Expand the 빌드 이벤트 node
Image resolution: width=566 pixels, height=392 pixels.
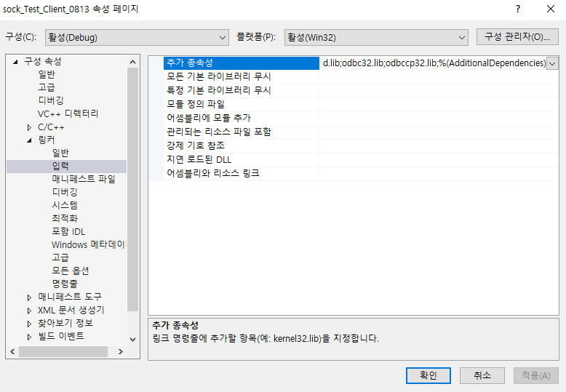point(29,337)
